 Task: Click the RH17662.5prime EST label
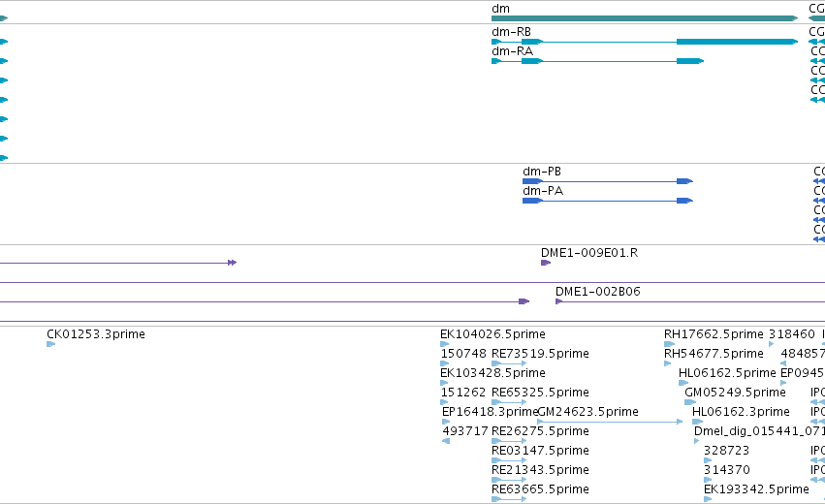coord(714,334)
